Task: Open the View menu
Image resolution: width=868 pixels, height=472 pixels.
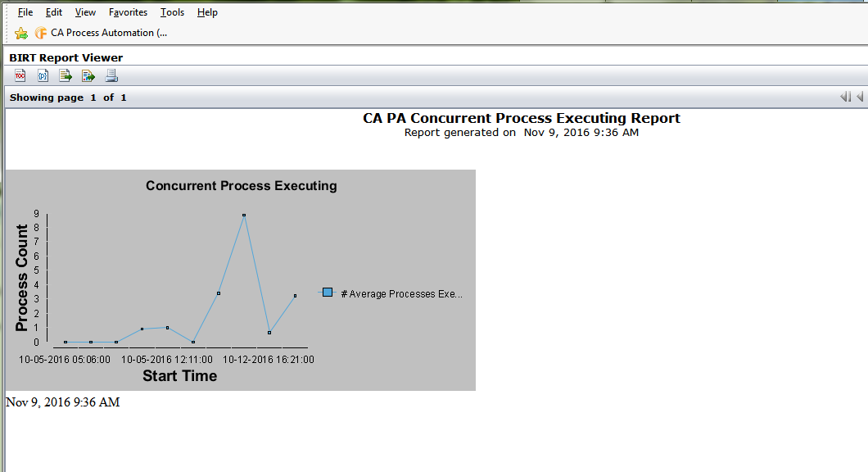Action: coord(85,12)
